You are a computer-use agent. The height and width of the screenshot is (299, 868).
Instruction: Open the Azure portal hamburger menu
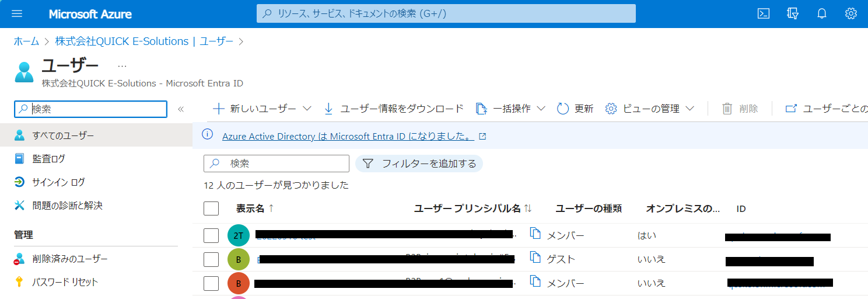[x=16, y=13]
